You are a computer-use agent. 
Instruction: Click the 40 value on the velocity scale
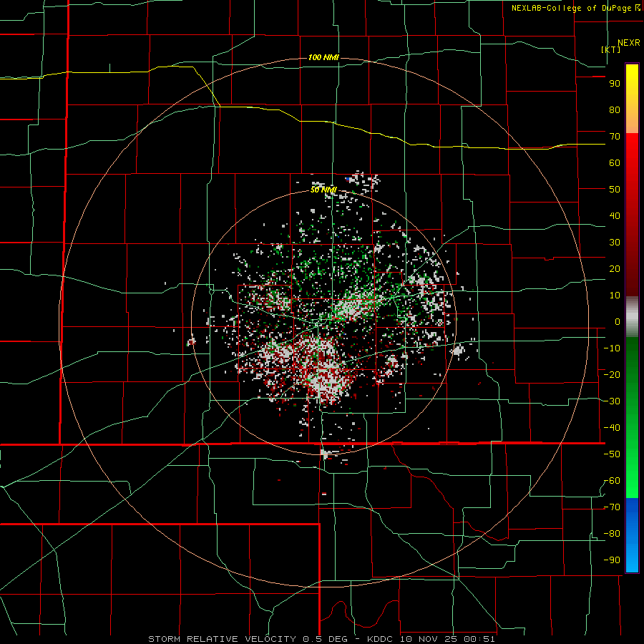coord(615,216)
